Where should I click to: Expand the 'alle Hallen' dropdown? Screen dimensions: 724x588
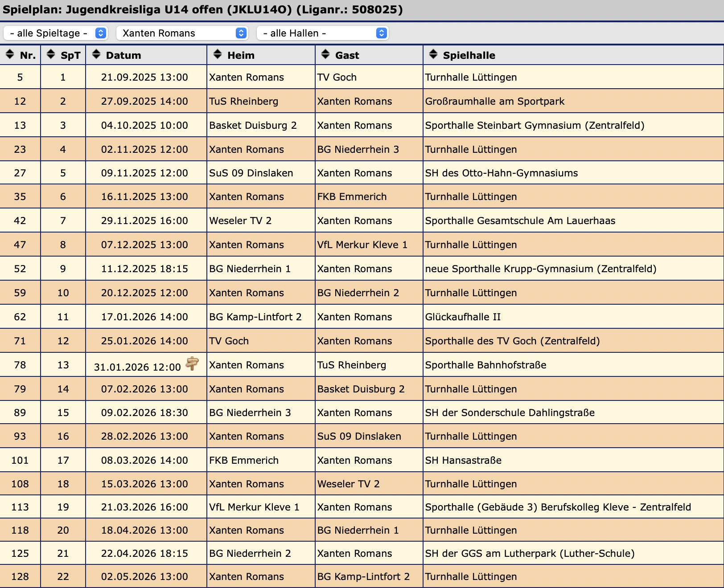[x=323, y=33]
